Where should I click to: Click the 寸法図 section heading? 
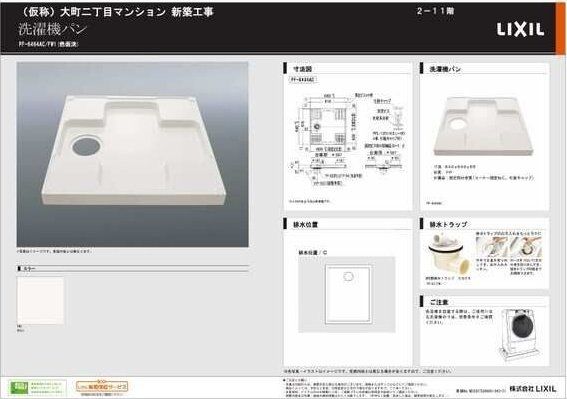(x=302, y=69)
